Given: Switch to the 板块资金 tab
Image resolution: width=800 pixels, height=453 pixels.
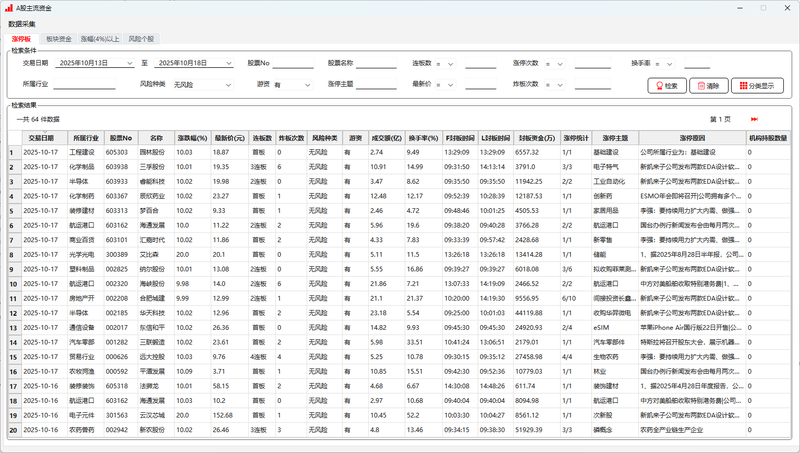Looking at the screenshot, I should (x=59, y=39).
